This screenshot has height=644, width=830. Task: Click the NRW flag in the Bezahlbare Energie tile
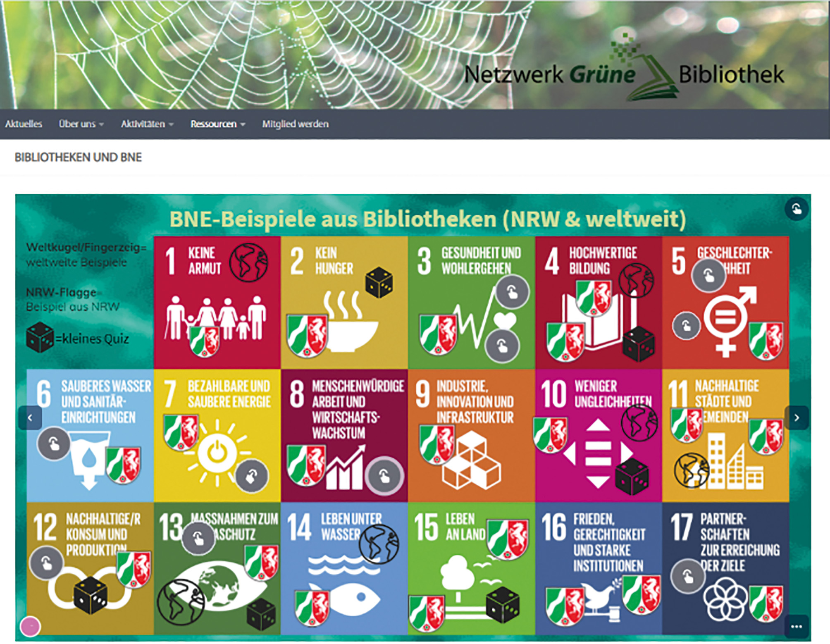coord(181,432)
